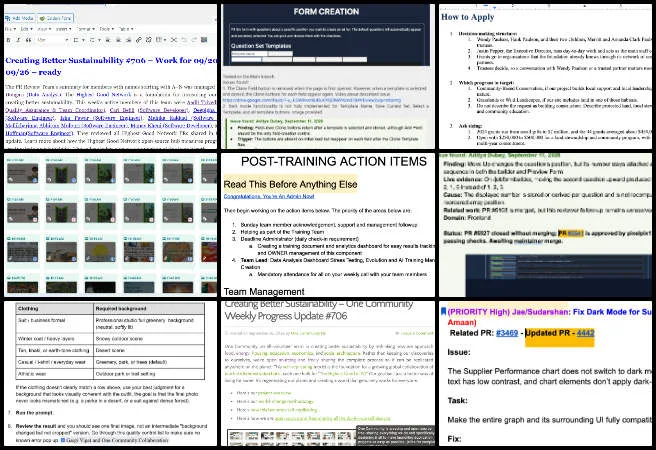Click the toolbar toggle icon at the toolbar's end
The height and width of the screenshot is (450, 656).
point(204,40)
